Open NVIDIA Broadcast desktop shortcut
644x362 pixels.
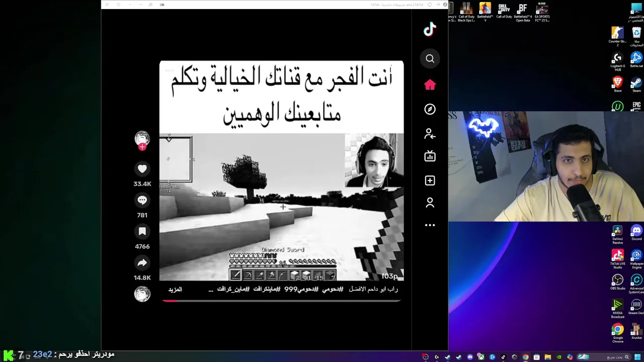[617, 308]
